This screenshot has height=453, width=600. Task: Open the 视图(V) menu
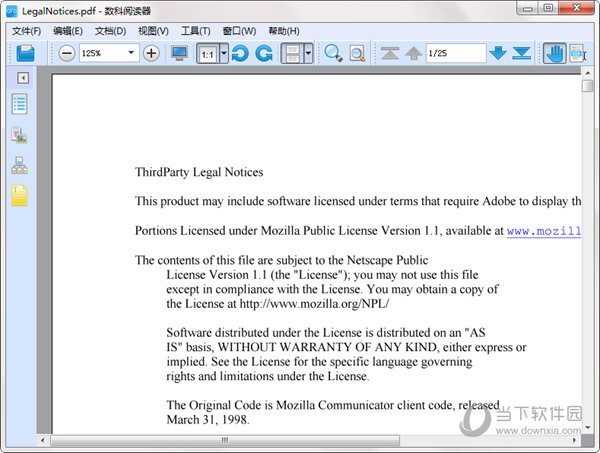[153, 31]
